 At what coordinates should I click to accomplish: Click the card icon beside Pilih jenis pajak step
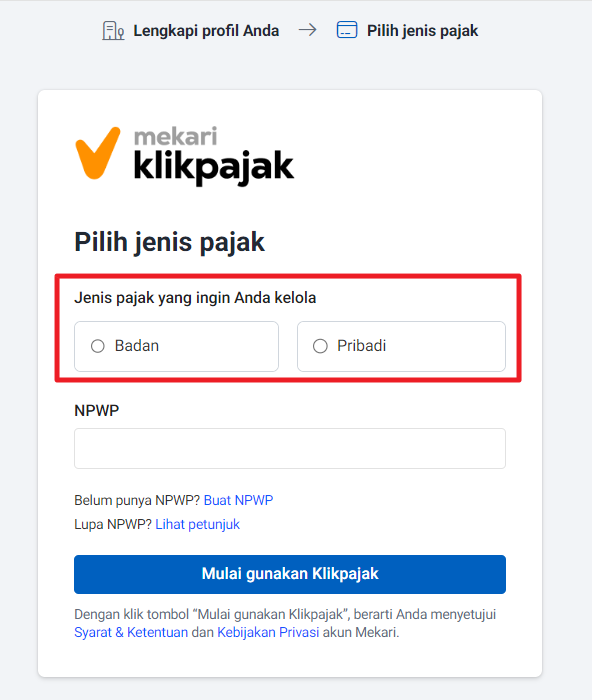coord(347,30)
